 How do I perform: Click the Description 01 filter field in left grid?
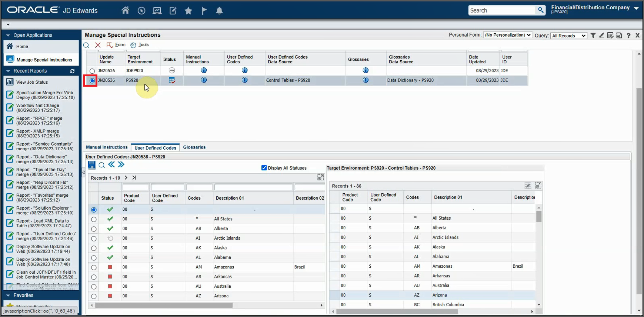tap(253, 187)
